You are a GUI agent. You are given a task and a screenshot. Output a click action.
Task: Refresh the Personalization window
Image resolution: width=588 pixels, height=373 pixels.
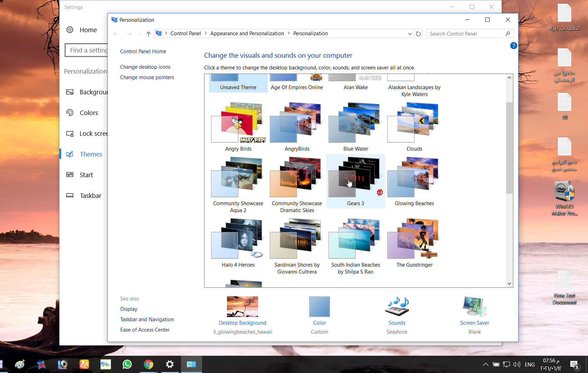pos(418,34)
